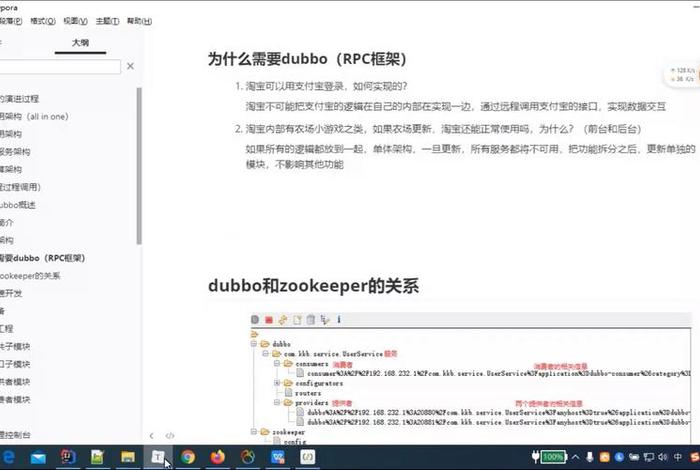700x470 pixels.
Task: Open Microsoft Edge from the taskbar
Action: (7, 457)
